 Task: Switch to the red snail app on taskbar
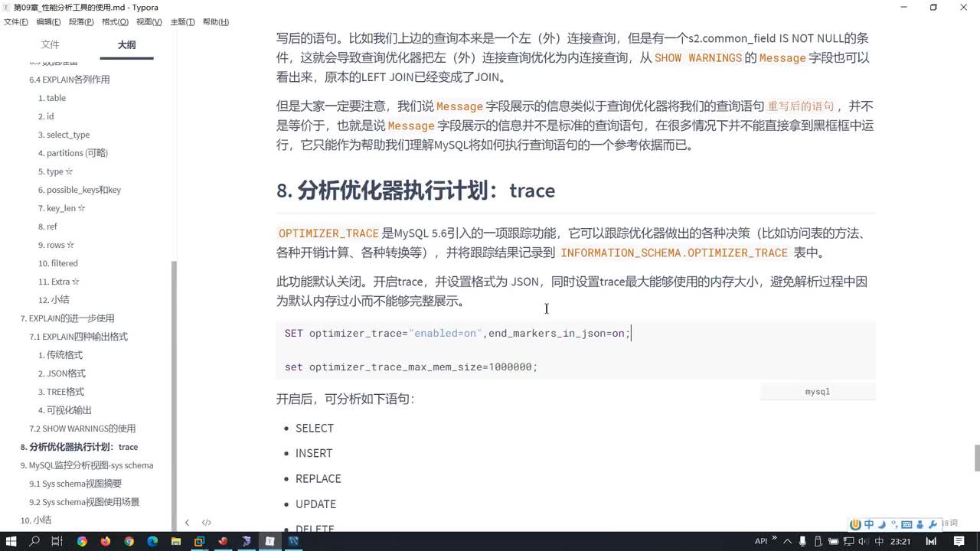[223, 541]
